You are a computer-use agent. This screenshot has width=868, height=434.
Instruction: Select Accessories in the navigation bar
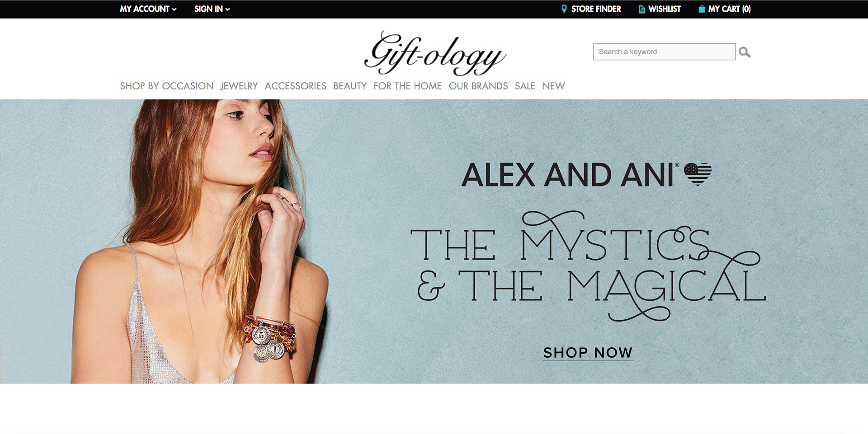(x=295, y=86)
